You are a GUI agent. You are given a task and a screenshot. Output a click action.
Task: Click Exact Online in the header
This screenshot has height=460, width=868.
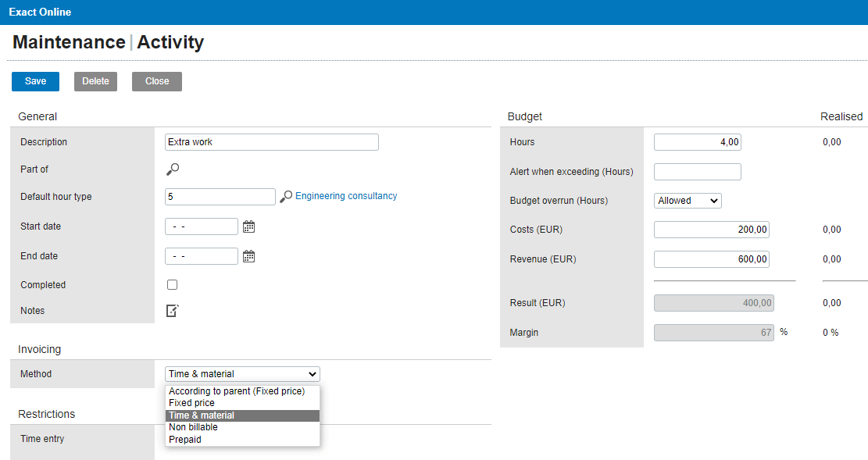(40, 12)
